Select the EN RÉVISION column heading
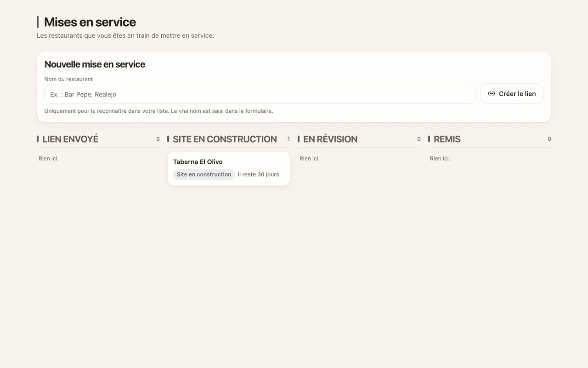Image resolution: width=588 pixels, height=368 pixels. point(330,139)
